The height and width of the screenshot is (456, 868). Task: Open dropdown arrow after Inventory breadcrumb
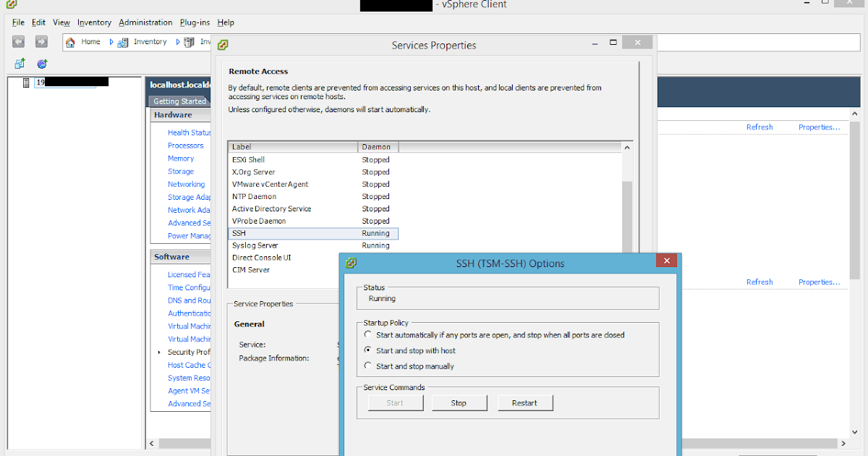[x=176, y=42]
